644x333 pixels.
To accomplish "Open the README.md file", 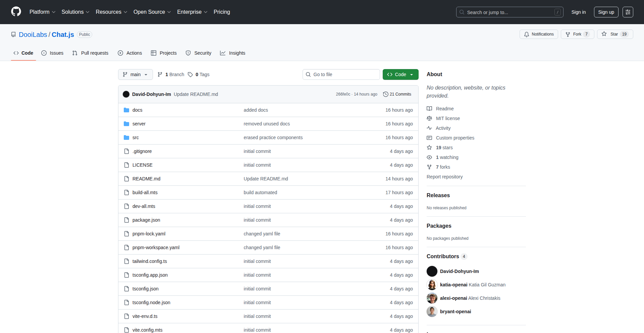I will click(x=146, y=179).
